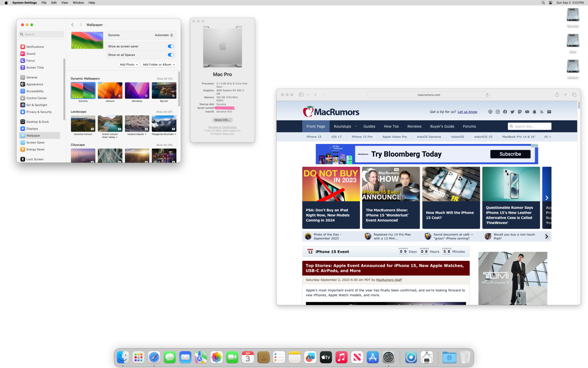This screenshot has width=588, height=368.
Task: Open the macOS Sonoma topic link
Action: pos(429,137)
